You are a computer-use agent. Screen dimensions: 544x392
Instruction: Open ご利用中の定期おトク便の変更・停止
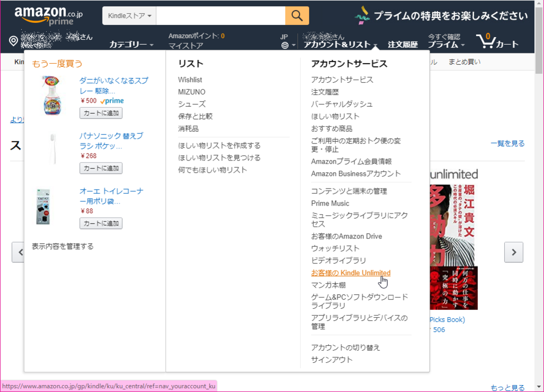point(356,145)
